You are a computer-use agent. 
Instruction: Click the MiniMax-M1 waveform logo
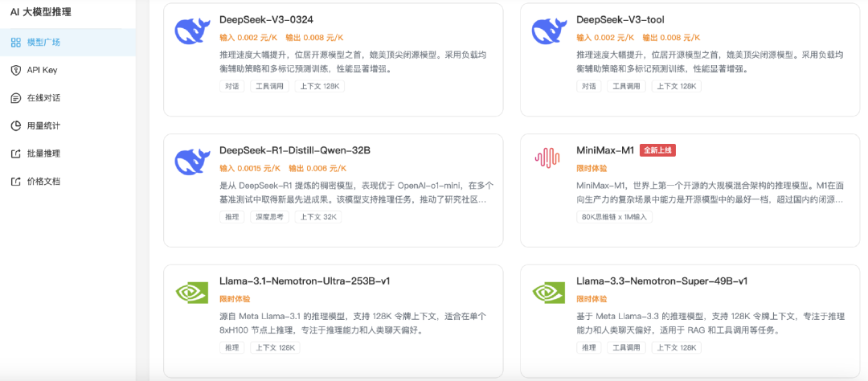point(547,158)
